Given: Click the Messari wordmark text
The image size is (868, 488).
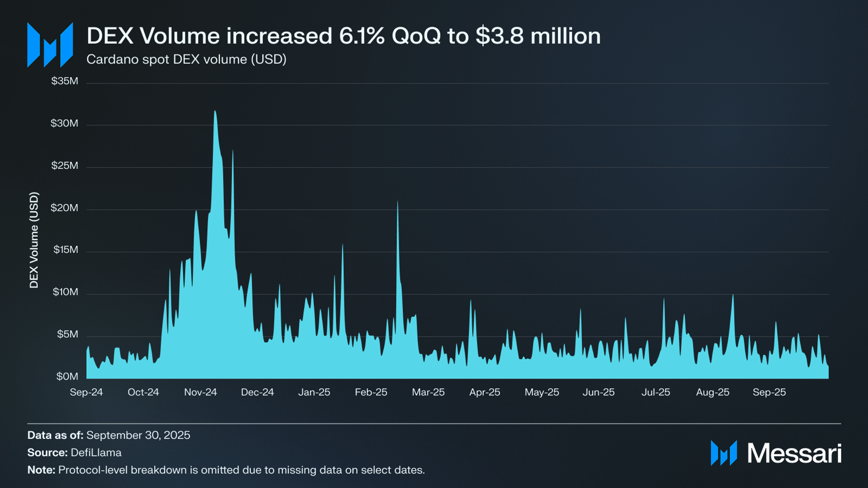Looking at the screenshot, I should [794, 453].
